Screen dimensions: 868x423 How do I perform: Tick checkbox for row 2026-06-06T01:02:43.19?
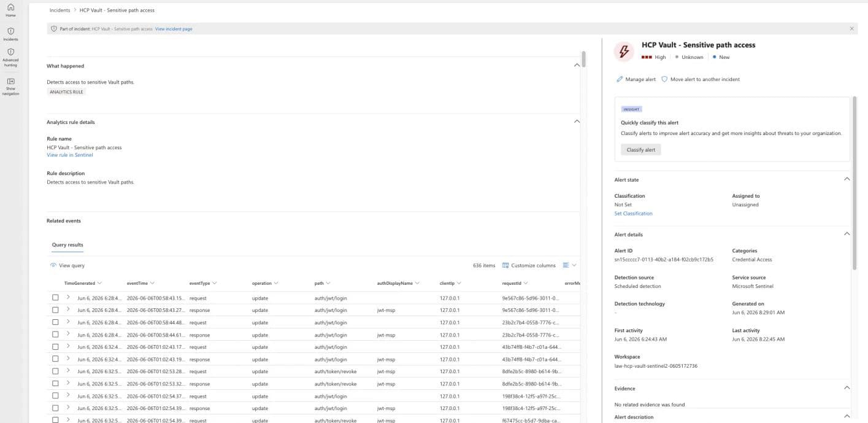[55, 359]
